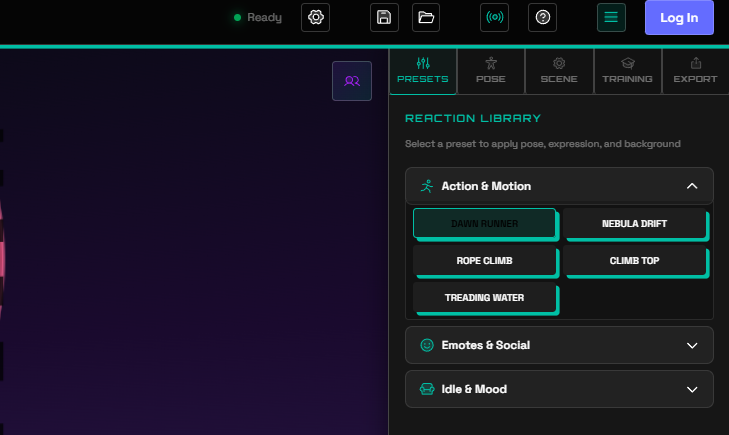Click the open folder icon
The image size is (729, 435).
(x=426, y=18)
